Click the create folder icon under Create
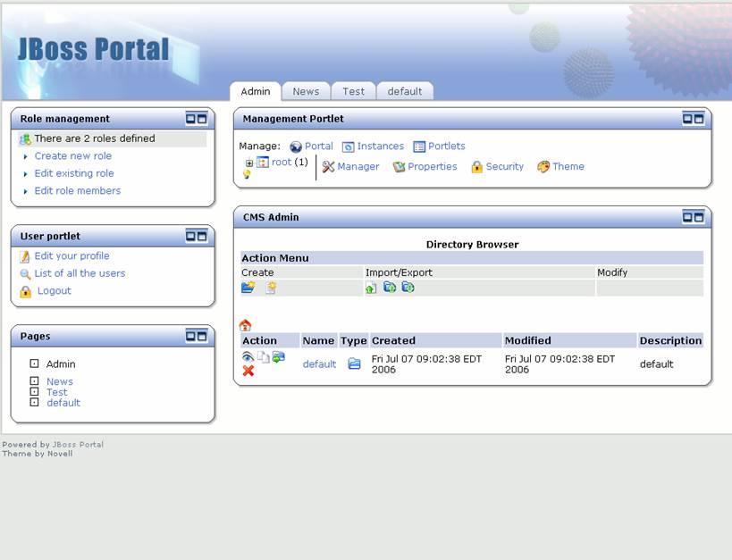This screenshot has height=560, width=732. click(248, 287)
